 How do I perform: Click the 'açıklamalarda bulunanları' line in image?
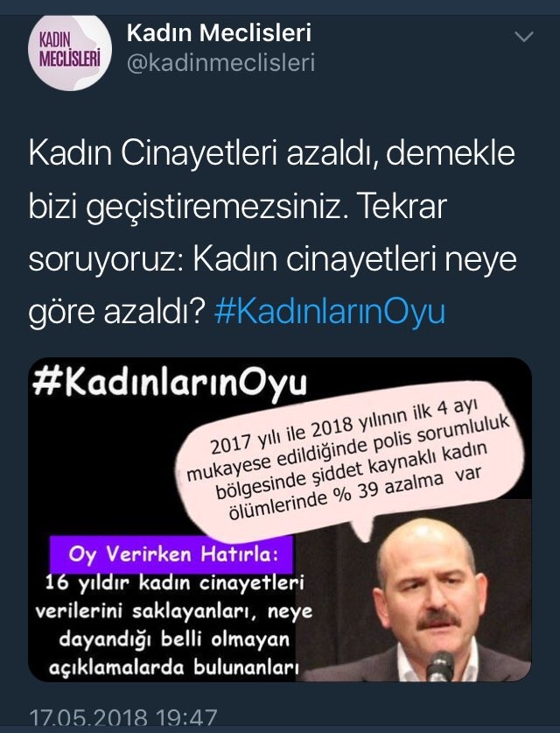point(173,667)
